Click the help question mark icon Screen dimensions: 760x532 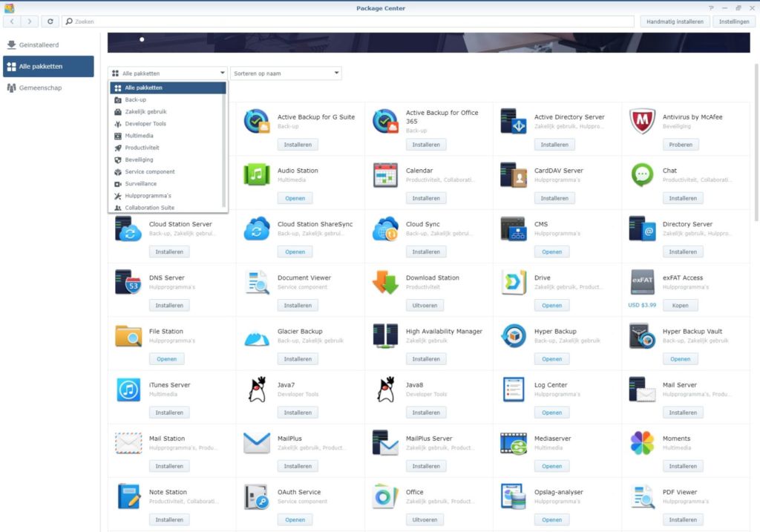(x=711, y=7)
